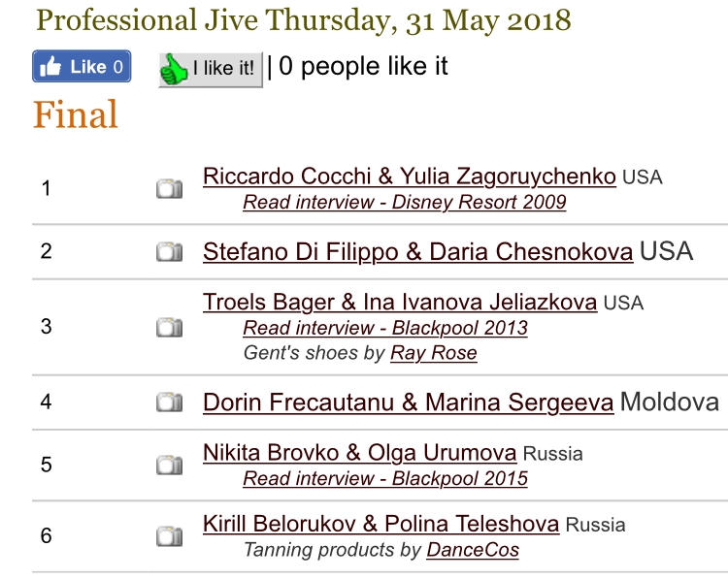Read interview Blackpool 2013 link
728x579 pixels.
(385, 328)
